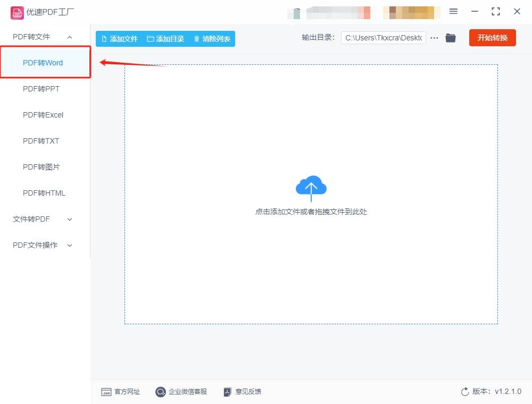Click the 开始转换 start conversion button
Viewport: 532px width, 404px height.
(492, 38)
